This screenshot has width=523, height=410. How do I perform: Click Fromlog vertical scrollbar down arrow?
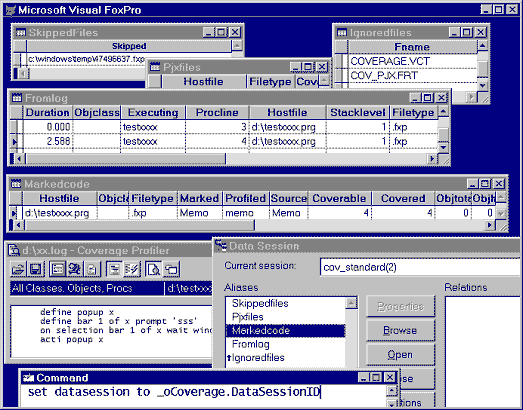pos(443,147)
